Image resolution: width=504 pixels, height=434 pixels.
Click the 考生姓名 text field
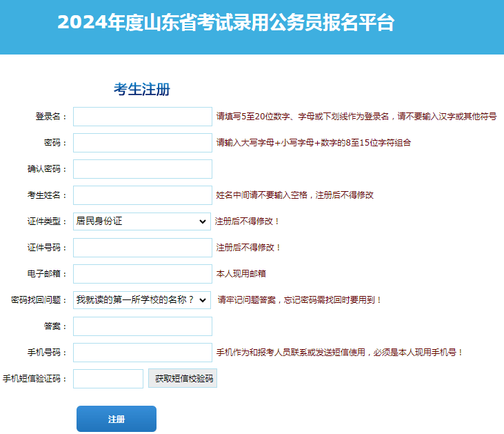[x=143, y=195]
